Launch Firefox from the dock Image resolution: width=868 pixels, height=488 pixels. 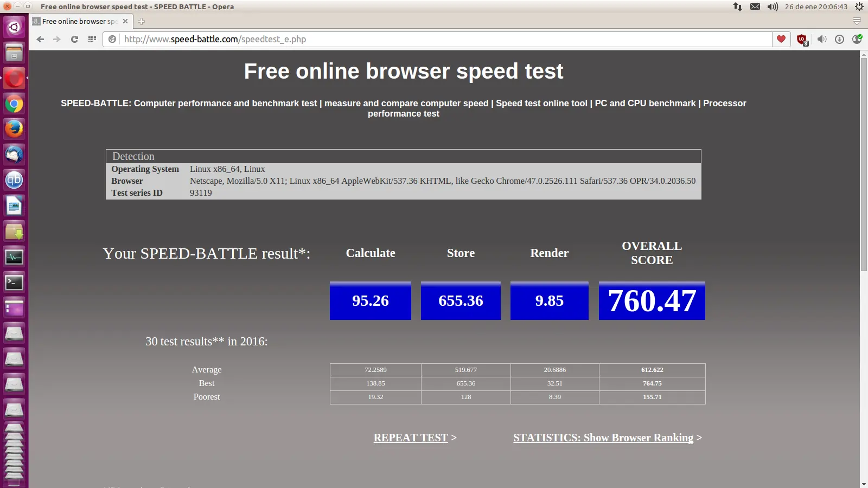click(14, 129)
